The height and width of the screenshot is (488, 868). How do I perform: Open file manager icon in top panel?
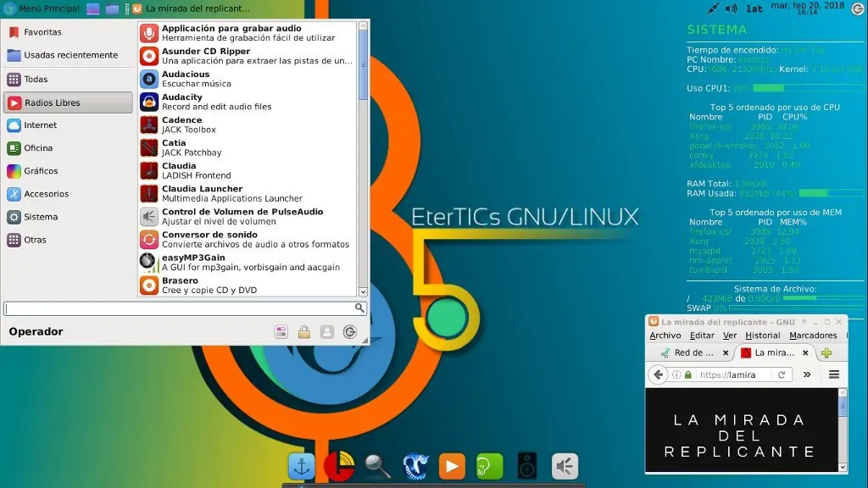113,8
